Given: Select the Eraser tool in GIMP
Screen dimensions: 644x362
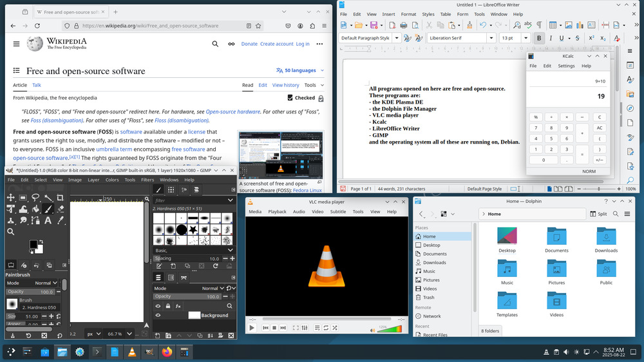Looking at the screenshot, I should click(60, 209).
